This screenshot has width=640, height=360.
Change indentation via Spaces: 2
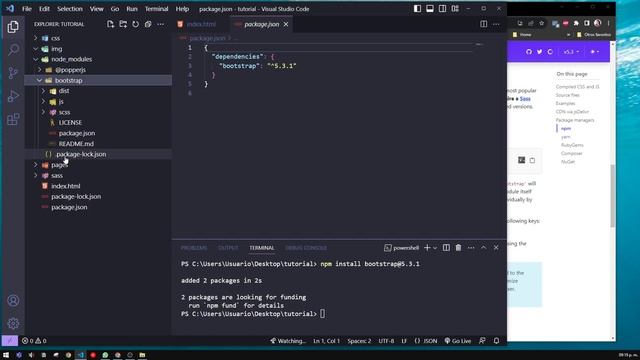coord(359,341)
